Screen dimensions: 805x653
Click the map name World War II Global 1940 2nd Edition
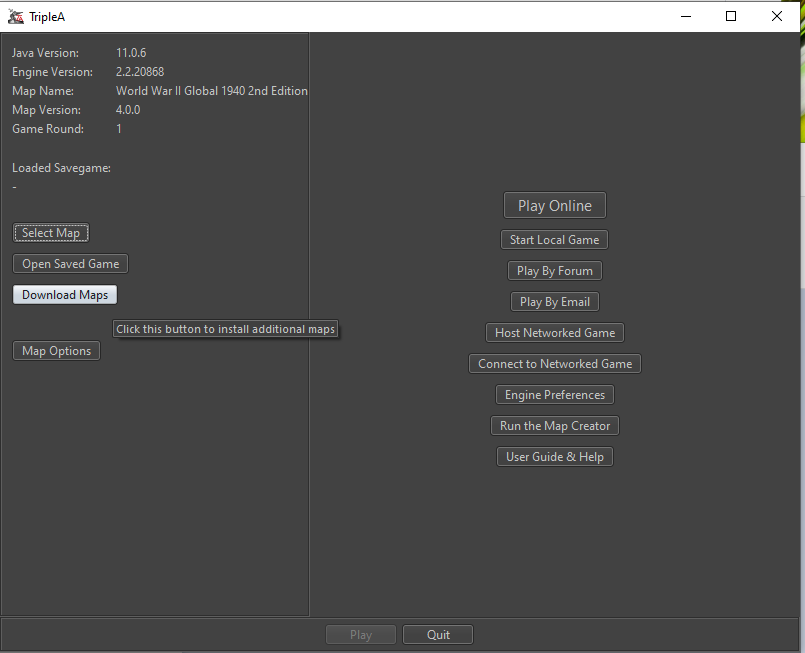click(212, 91)
